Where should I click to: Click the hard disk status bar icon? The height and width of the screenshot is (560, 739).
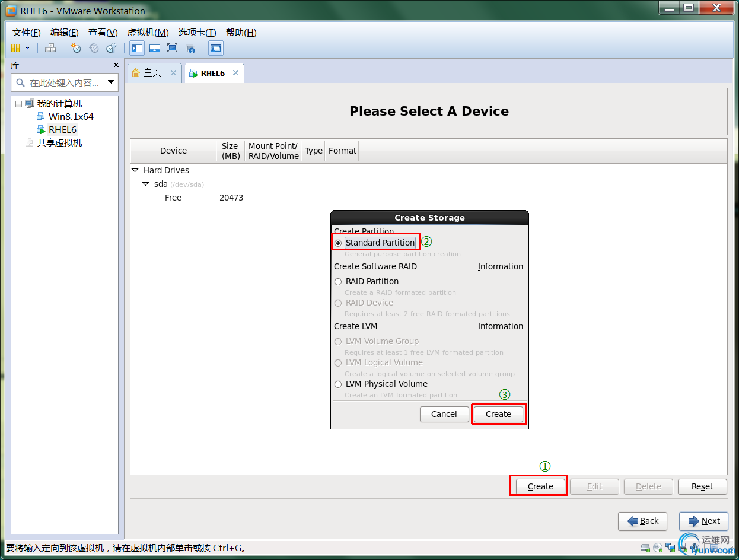click(645, 548)
